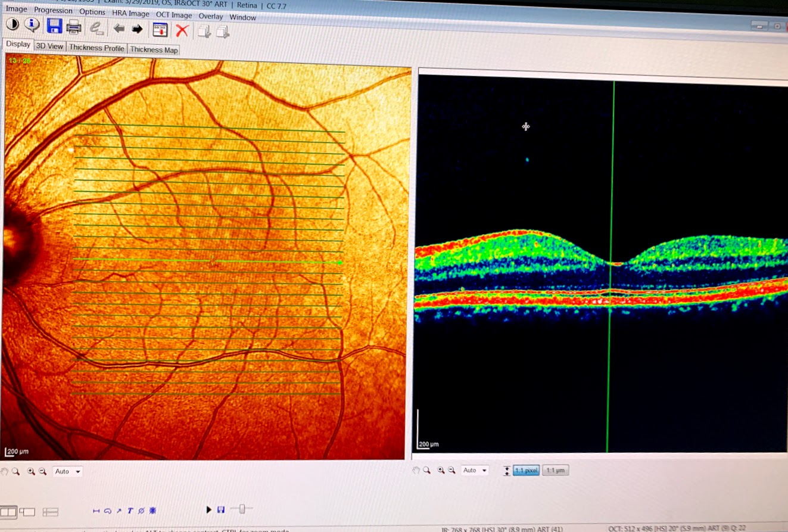Viewport: 788px width, 532px height.
Task: Switch to the stacked rows layout
Action: point(51,512)
